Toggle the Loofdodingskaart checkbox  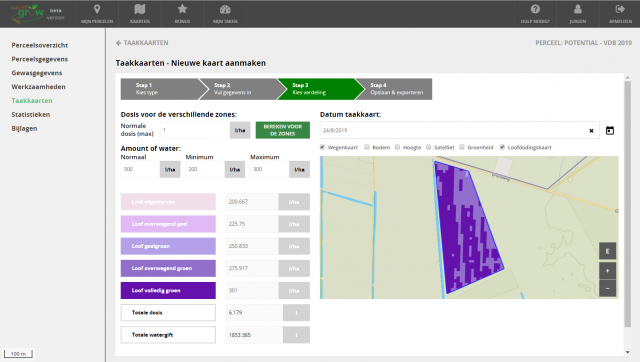[502, 147]
